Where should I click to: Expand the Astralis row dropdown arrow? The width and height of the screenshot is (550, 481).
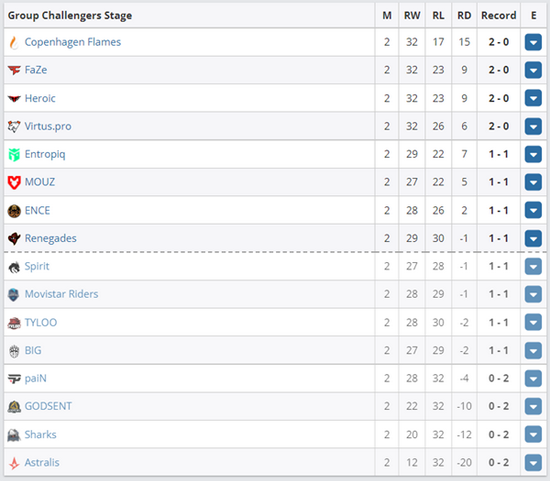(x=533, y=463)
